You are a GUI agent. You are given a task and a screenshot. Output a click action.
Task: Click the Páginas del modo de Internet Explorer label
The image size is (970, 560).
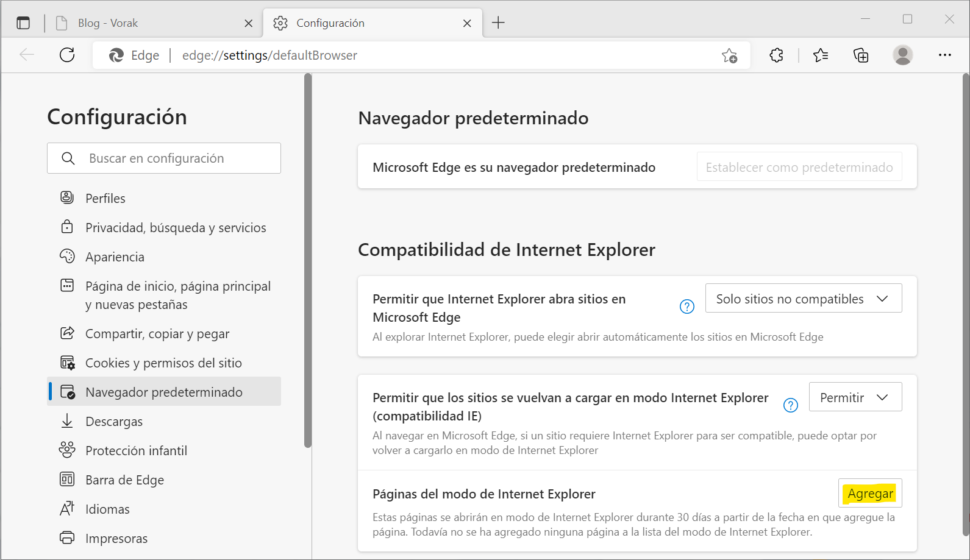pyautogui.click(x=484, y=494)
